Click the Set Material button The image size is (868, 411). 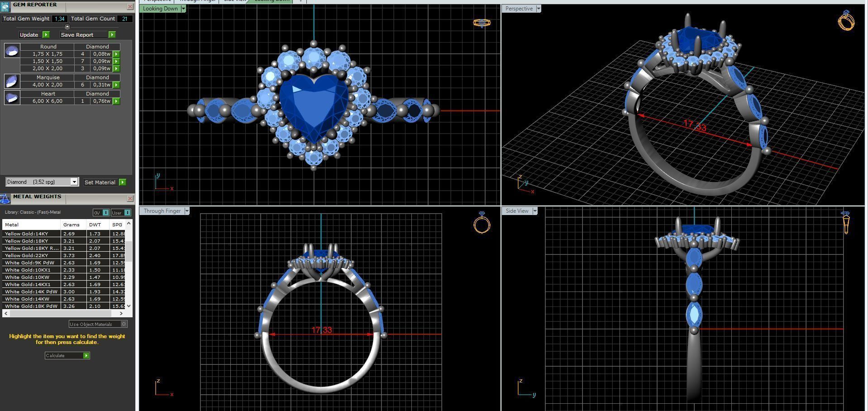tap(100, 182)
